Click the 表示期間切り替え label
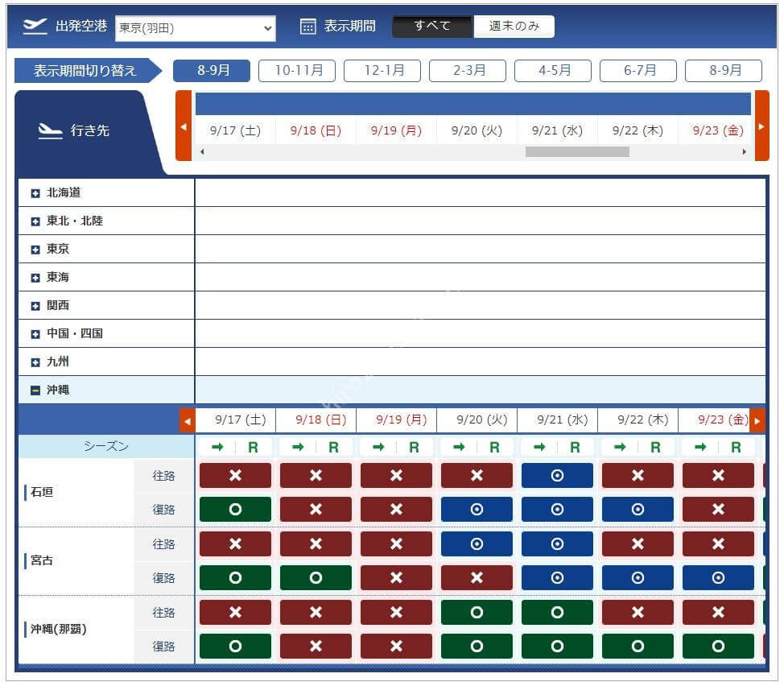Screen dimensions: 784x686 85,71
